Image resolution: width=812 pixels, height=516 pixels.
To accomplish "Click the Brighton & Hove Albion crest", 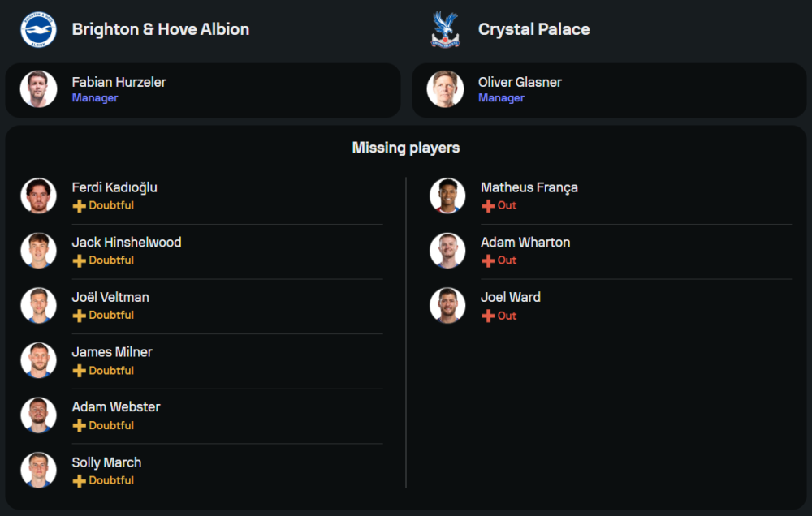I will tap(38, 30).
